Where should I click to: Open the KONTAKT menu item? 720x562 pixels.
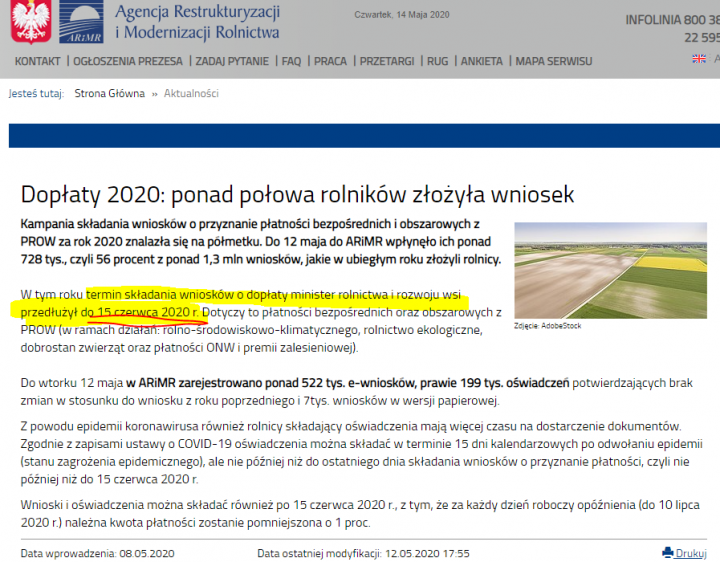coord(38,61)
